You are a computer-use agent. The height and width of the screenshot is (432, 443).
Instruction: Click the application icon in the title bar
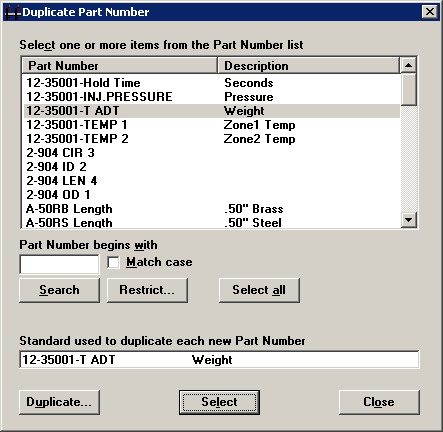point(13,12)
